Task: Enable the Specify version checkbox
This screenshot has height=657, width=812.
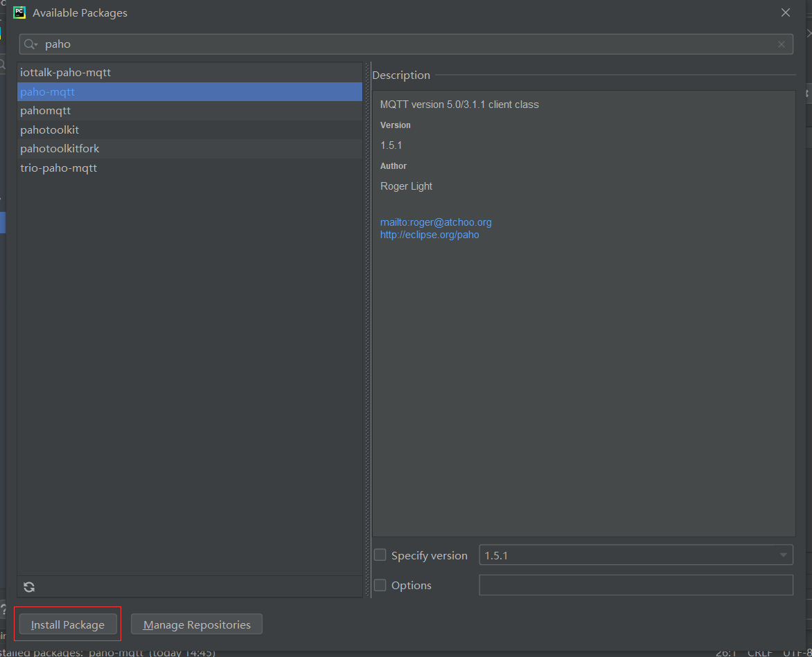Action: tap(380, 555)
